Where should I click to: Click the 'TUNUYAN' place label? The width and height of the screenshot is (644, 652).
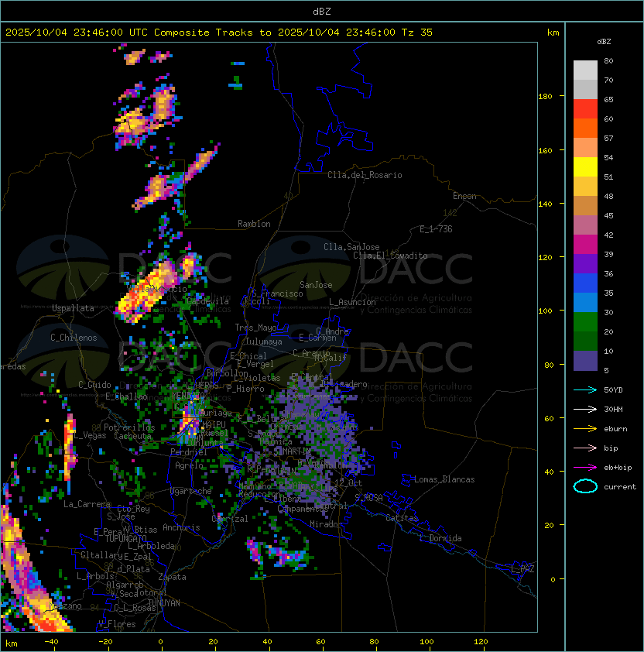click(x=164, y=603)
